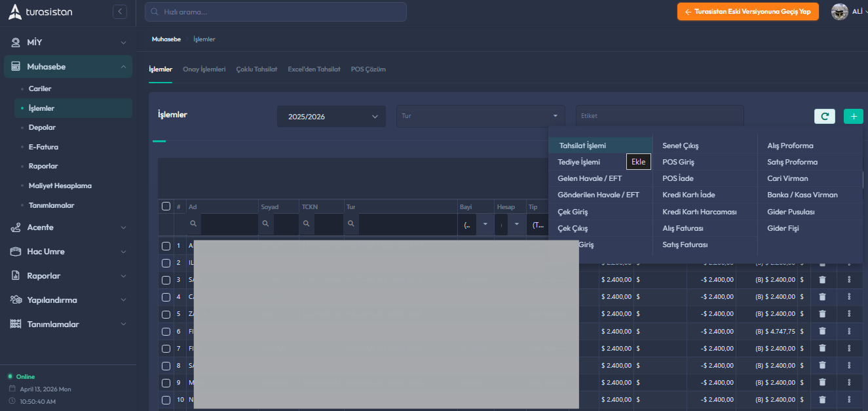Click the Turasistan logo

coord(41,12)
